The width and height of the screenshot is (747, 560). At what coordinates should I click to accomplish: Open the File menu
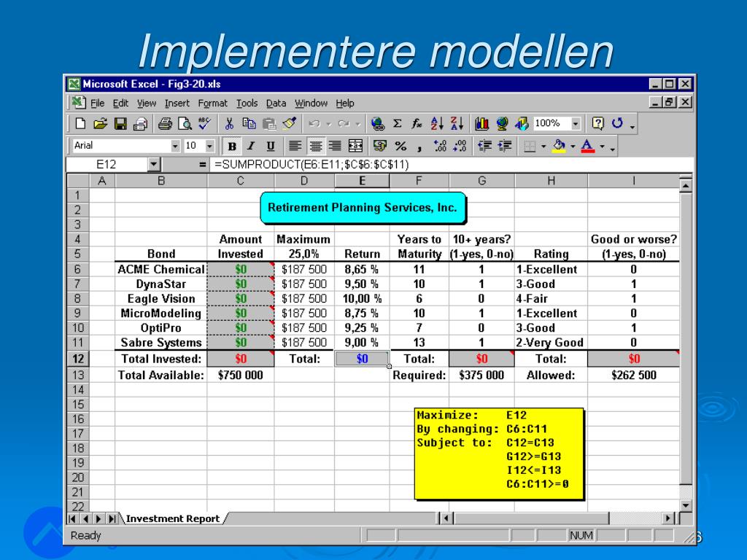(97, 104)
